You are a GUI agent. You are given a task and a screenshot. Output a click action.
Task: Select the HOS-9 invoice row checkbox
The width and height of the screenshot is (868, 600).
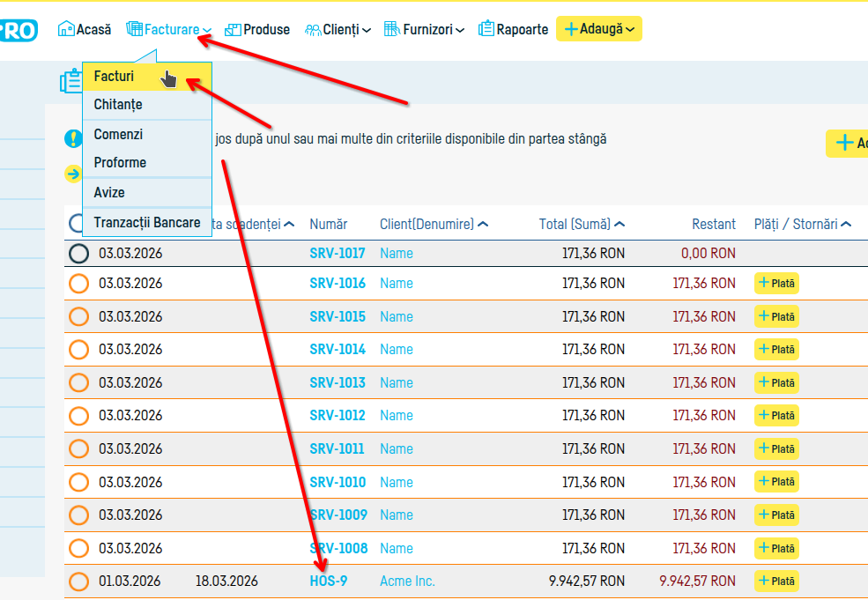click(x=79, y=581)
